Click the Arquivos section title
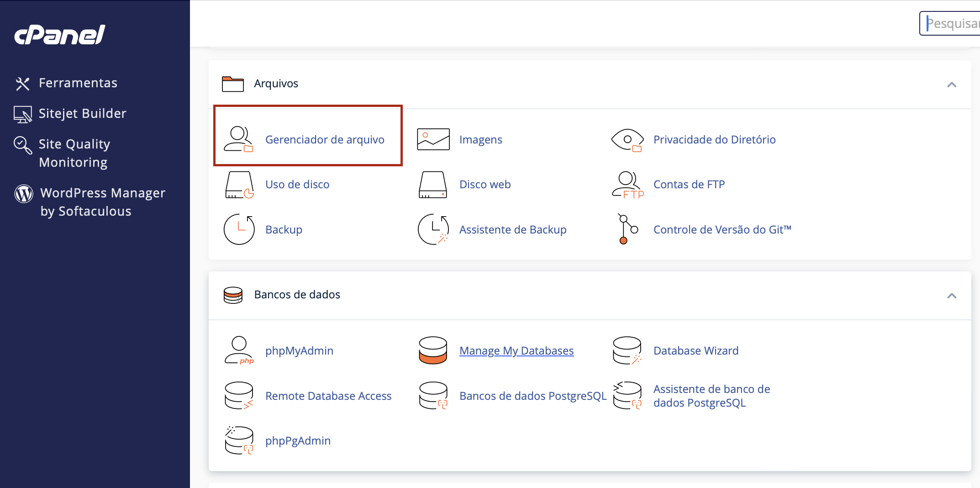The width and height of the screenshot is (980, 488). (276, 84)
